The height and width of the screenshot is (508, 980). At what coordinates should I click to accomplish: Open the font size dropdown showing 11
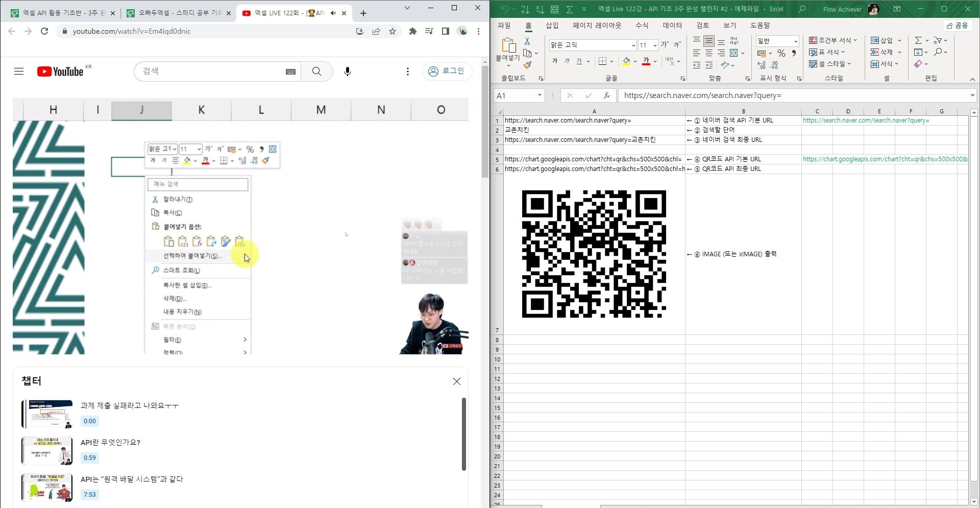coord(655,45)
